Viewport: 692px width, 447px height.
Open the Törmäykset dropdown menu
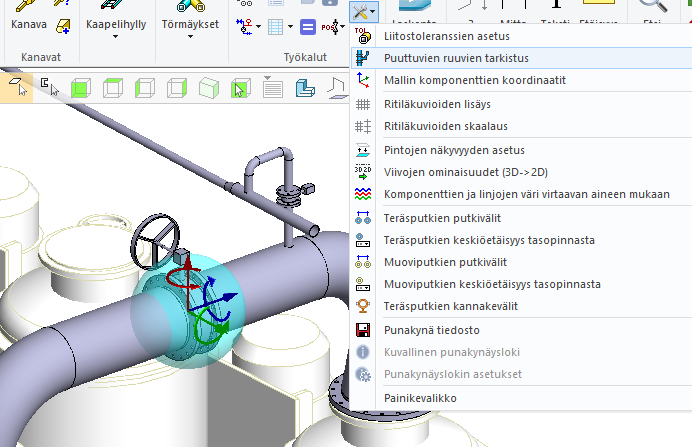pyautogui.click(x=192, y=37)
